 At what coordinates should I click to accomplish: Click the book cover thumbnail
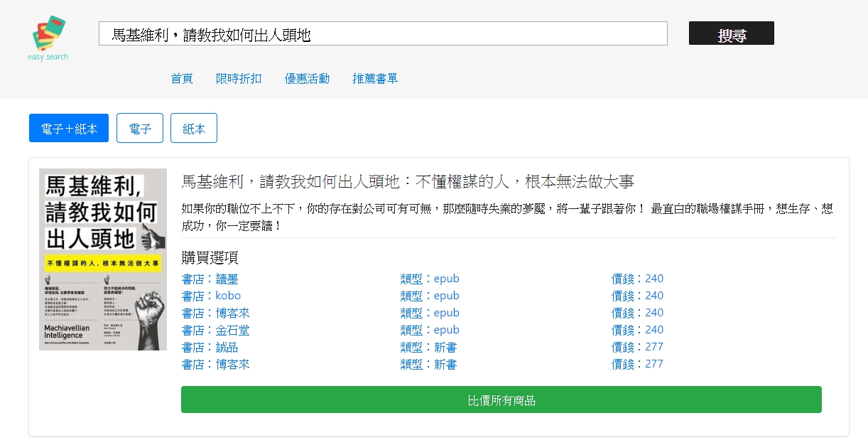[x=103, y=259]
